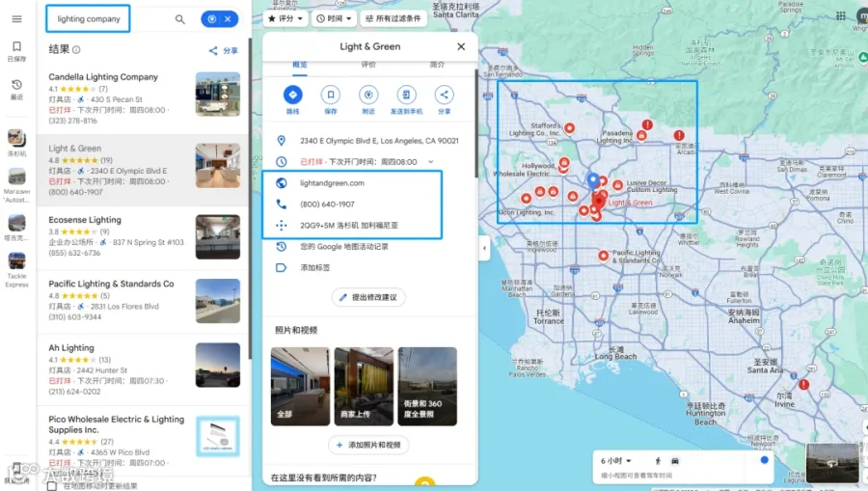Switch to the about tab

(437, 65)
